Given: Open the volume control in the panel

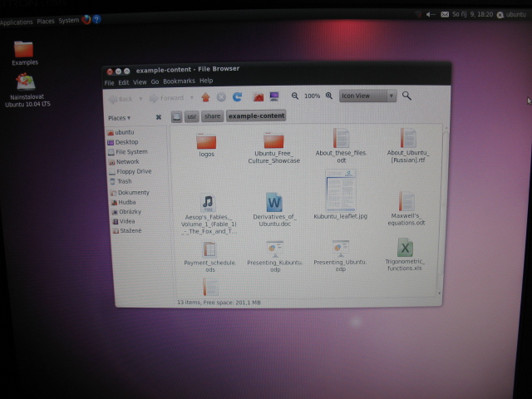Looking at the screenshot, I should pyautogui.click(x=431, y=14).
